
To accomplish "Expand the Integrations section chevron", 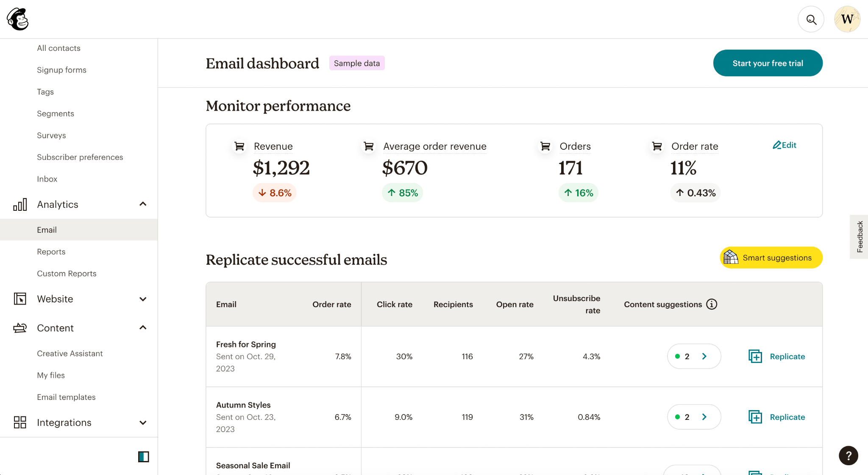I will coord(143,422).
